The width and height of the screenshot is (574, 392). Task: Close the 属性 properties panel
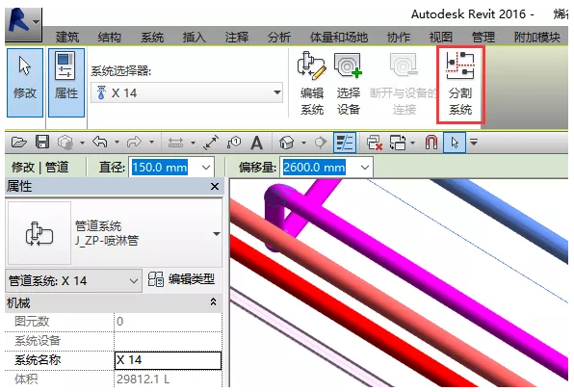215,186
